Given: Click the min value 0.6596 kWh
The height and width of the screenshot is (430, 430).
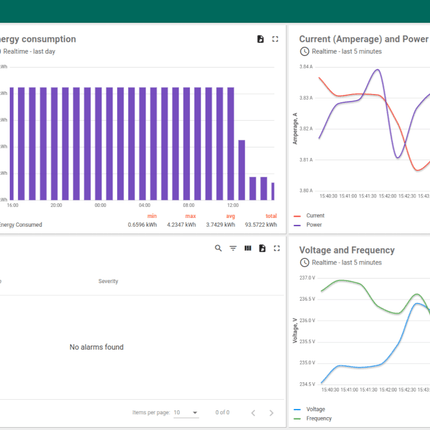Looking at the screenshot, I should click(x=142, y=225).
